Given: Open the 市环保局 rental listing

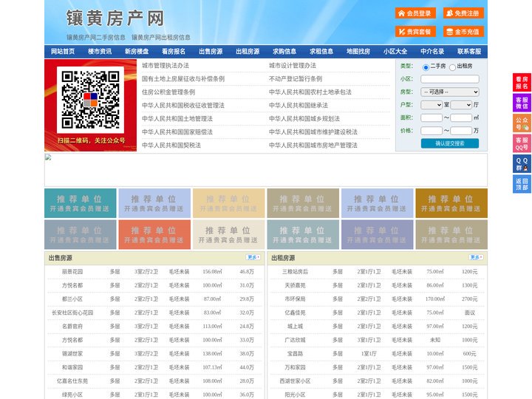Looking at the screenshot, I should pyautogui.click(x=295, y=299).
